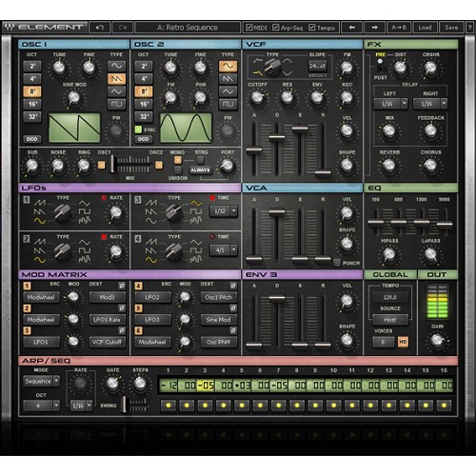Click the Chorus knob in FX
The width and height of the screenshot is (476, 476).
tap(430, 166)
